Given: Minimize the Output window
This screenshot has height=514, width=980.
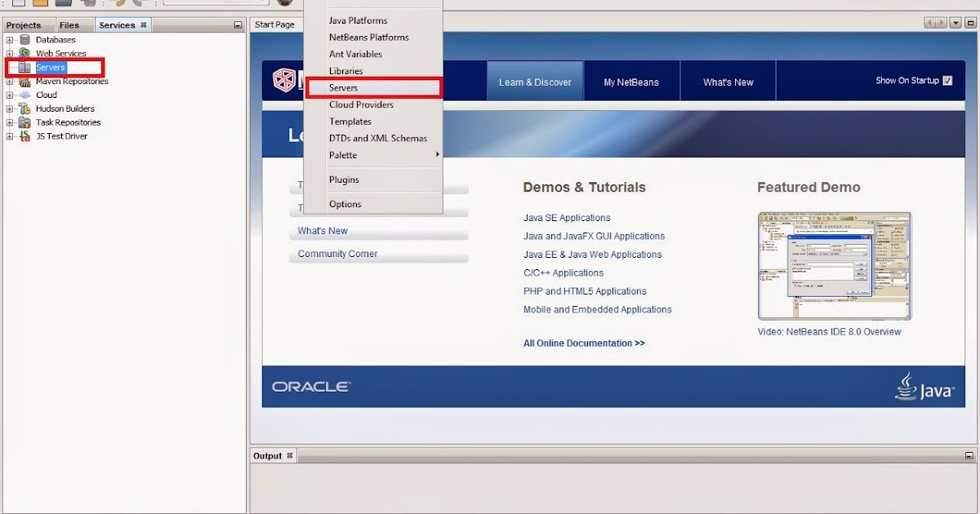Looking at the screenshot, I should pos(969,456).
